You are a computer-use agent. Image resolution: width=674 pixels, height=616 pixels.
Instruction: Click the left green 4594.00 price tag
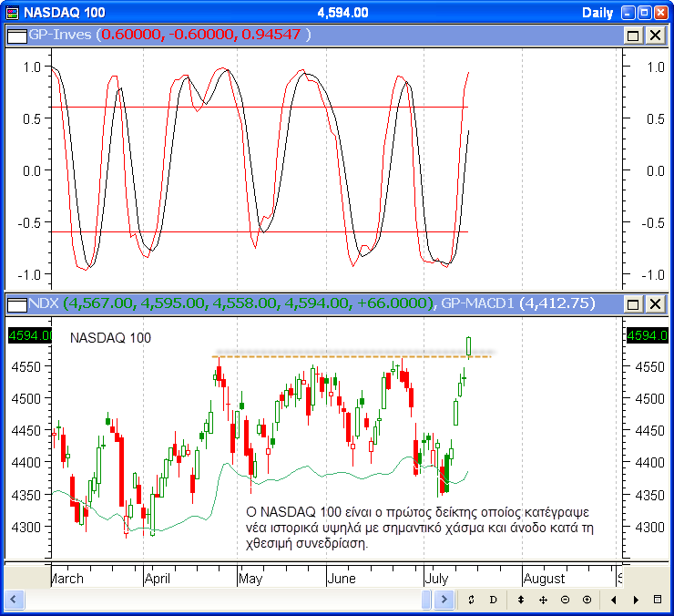(30, 335)
